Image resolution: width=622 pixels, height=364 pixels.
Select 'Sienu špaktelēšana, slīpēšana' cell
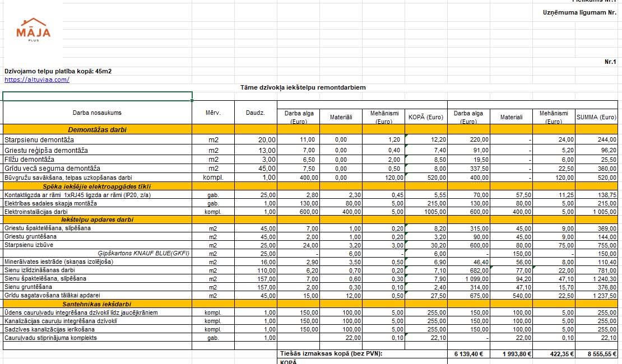click(x=97, y=279)
